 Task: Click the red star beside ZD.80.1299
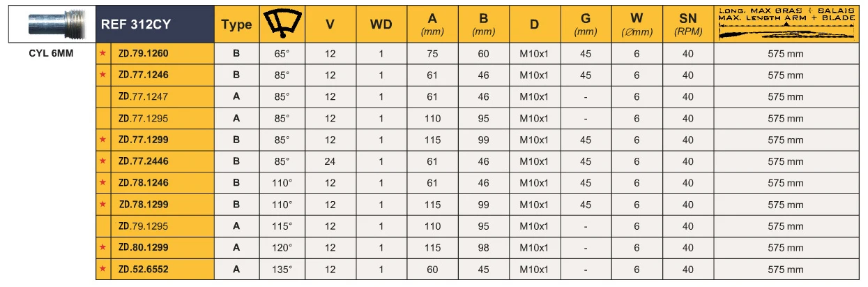tap(103, 248)
